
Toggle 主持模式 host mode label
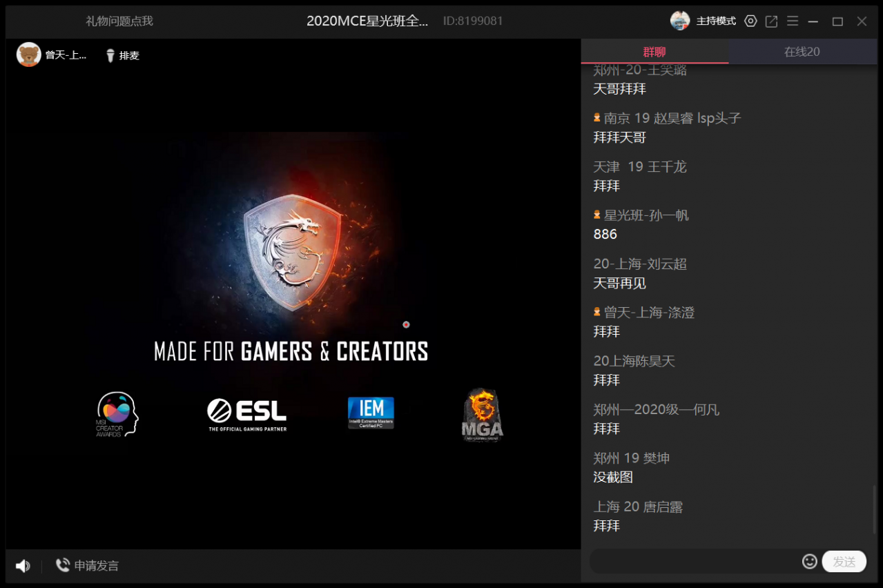point(716,21)
